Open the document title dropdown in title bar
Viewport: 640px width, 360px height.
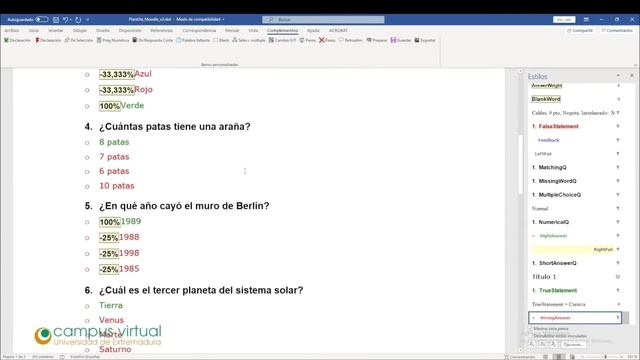pos(223,19)
